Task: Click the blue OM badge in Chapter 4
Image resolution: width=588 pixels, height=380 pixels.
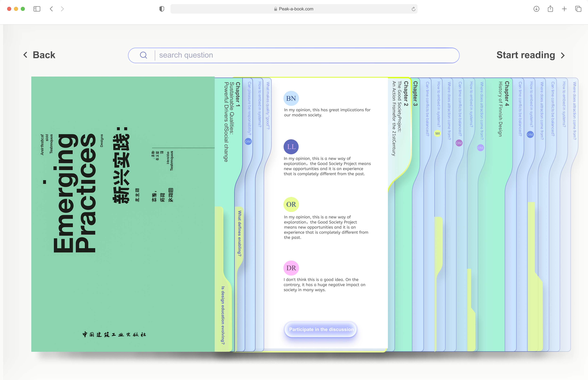Action: (530, 135)
